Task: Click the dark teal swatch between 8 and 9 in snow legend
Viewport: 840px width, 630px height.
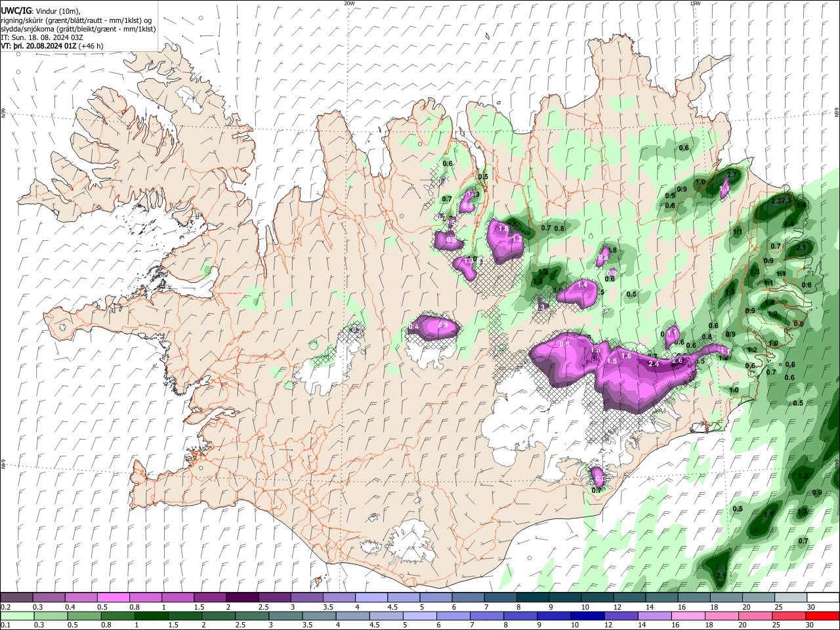Action: tap(533, 598)
